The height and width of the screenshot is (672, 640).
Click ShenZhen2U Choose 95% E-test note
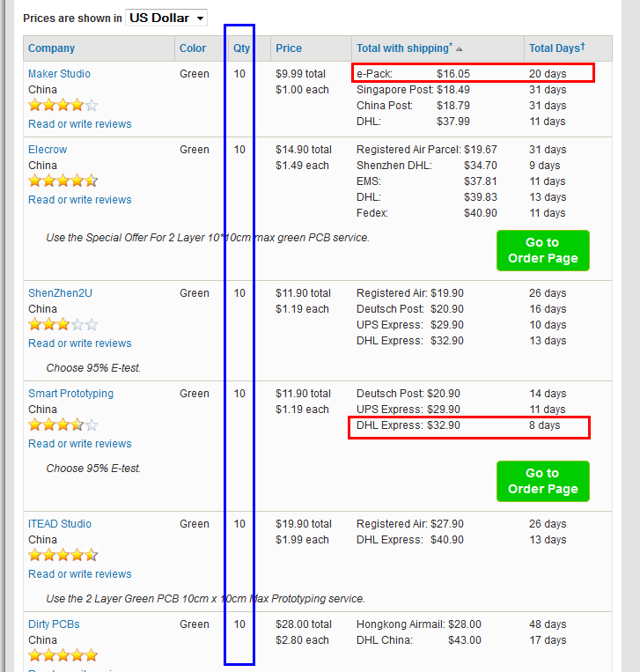click(x=93, y=368)
